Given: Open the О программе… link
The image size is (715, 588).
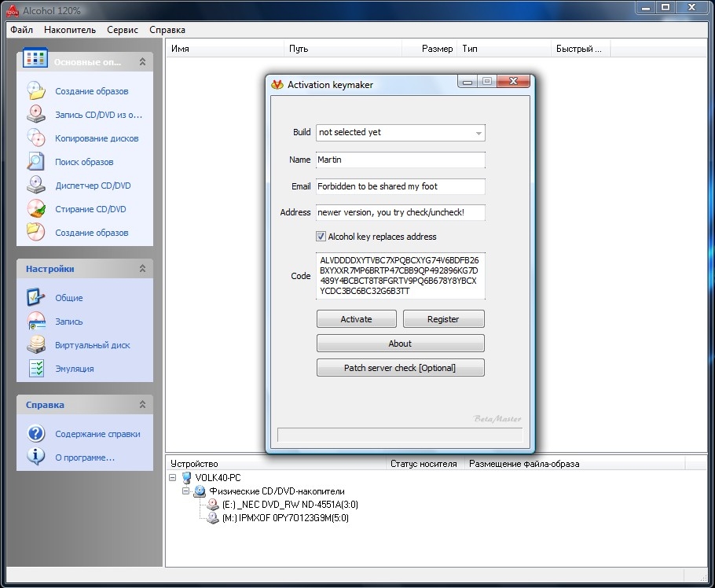Looking at the screenshot, I should click(x=85, y=457).
